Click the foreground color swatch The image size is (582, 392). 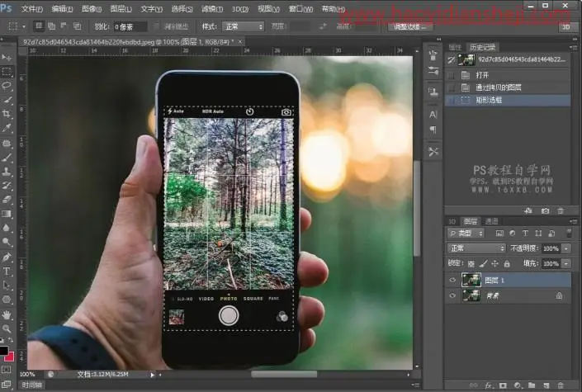[x=3, y=350]
